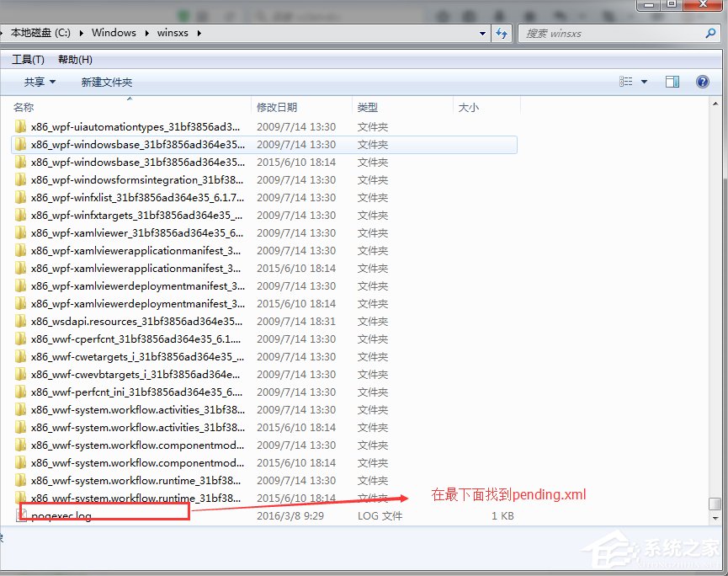
Task: Click the blue Help question mark icon
Action: tap(704, 82)
